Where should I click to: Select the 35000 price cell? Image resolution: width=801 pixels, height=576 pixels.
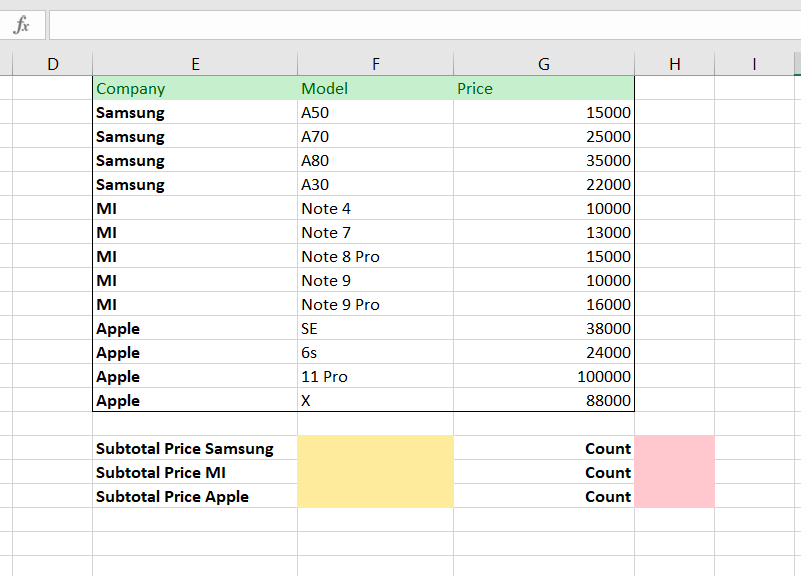(x=544, y=160)
